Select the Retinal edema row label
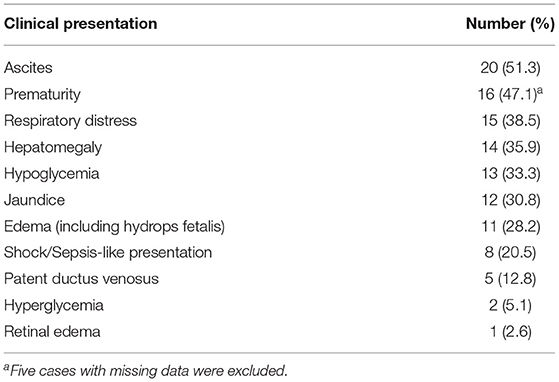The image size is (559, 382). tap(52, 332)
